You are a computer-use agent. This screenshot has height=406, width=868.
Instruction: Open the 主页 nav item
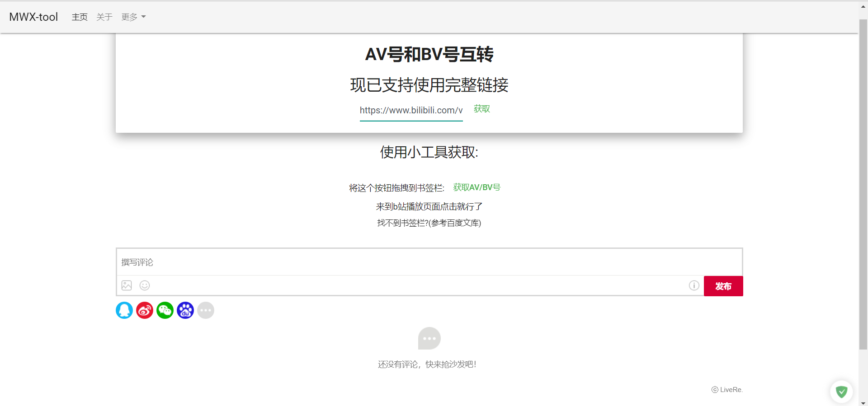(80, 17)
